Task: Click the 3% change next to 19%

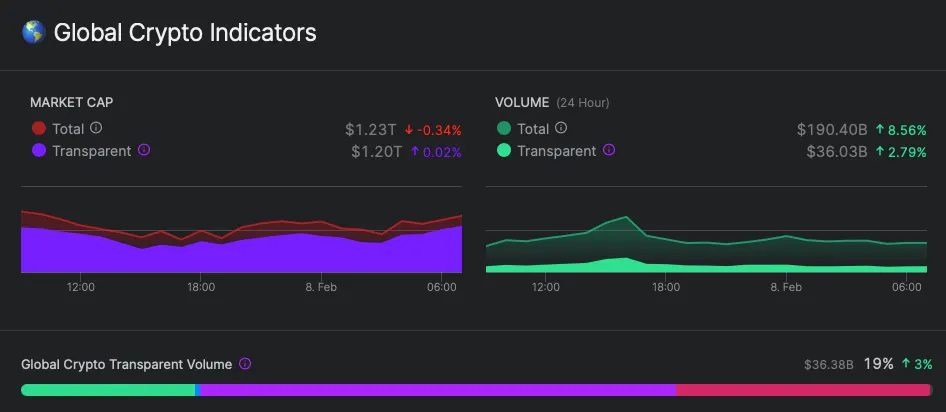Action: tap(917, 364)
